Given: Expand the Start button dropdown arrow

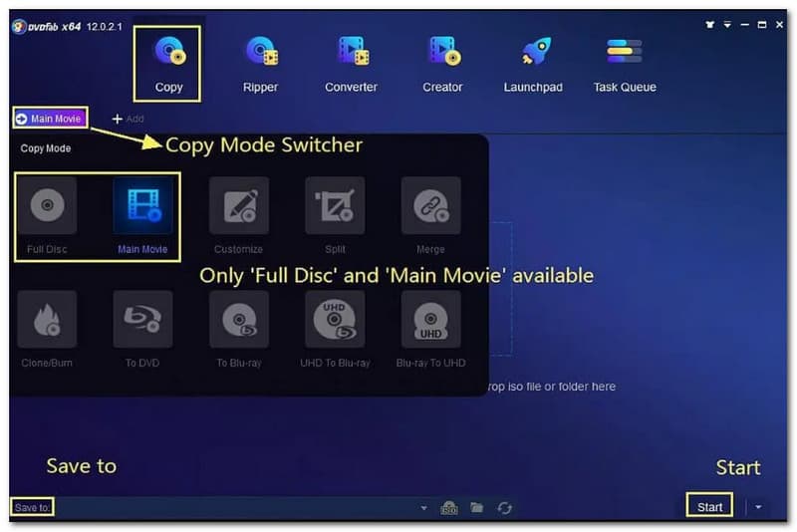Looking at the screenshot, I should [x=758, y=507].
